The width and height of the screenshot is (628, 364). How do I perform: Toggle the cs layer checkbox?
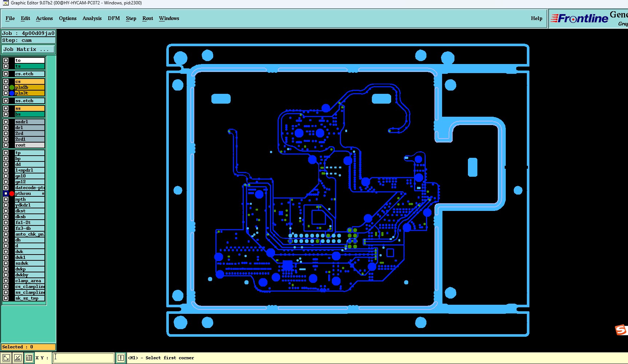[6, 81]
